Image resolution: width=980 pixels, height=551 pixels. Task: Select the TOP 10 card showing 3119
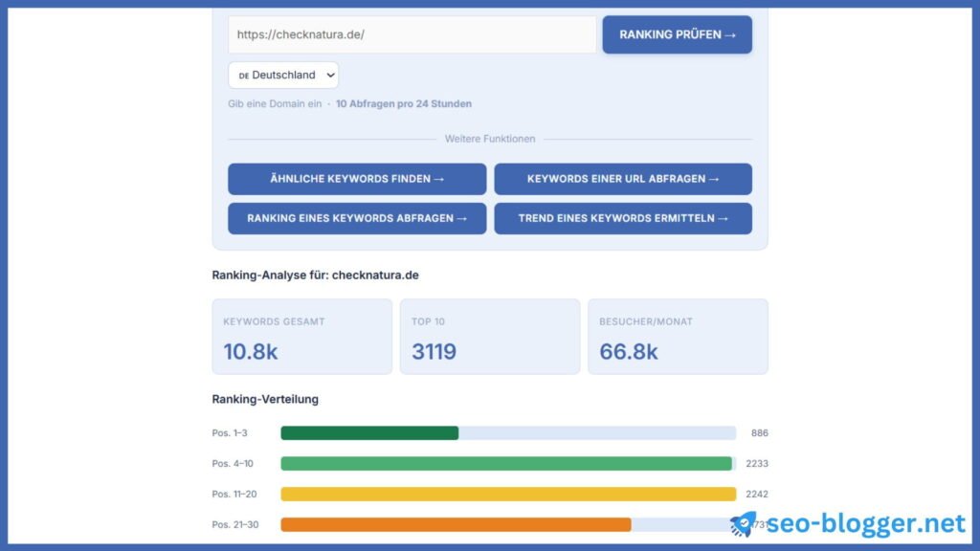click(x=490, y=337)
